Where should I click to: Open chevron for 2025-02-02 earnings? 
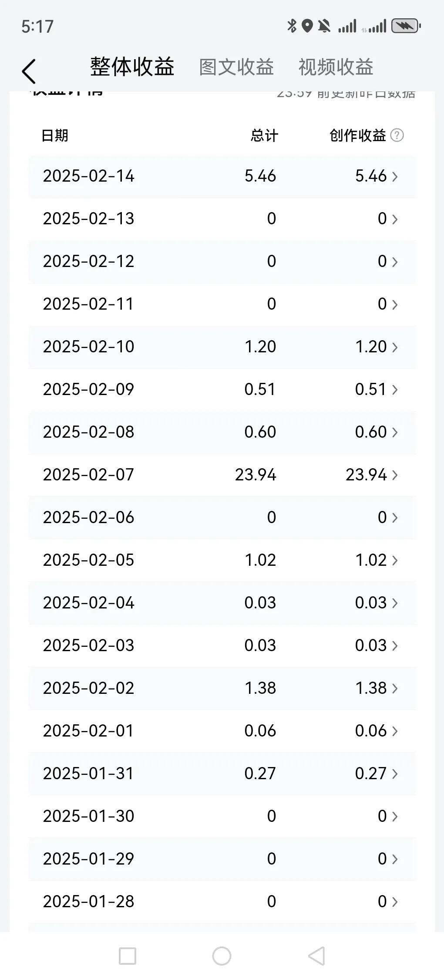[395, 689]
